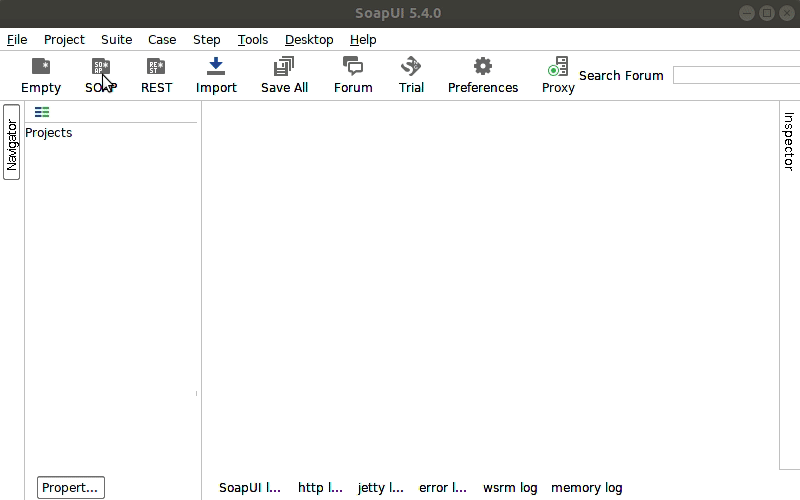Create a new Empty project
This screenshot has width=800, height=500.
(x=41, y=76)
